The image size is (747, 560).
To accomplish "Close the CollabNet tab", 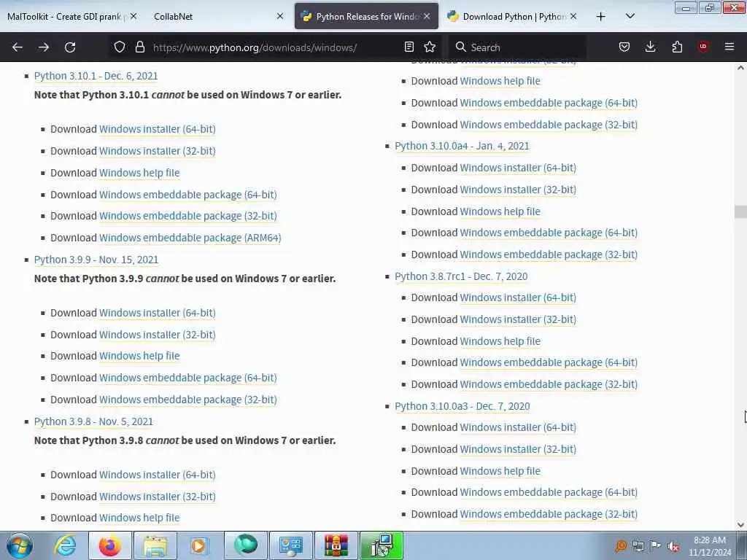I will point(280,16).
